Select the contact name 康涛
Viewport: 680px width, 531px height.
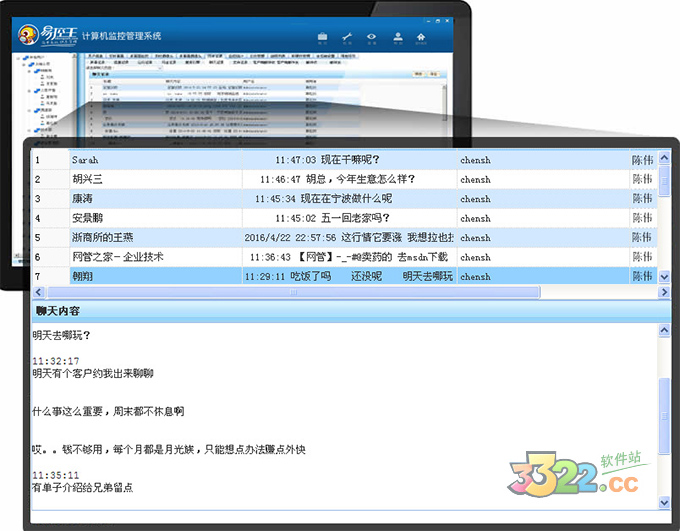[x=82, y=199]
